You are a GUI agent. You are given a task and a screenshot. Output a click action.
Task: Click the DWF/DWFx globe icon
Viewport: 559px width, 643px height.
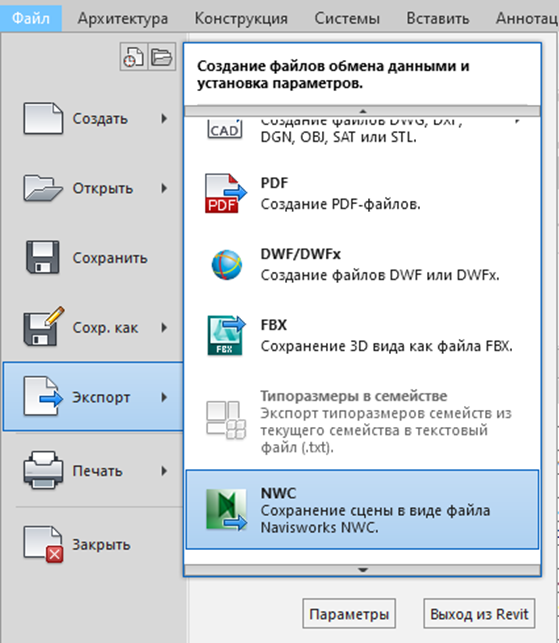click(226, 264)
